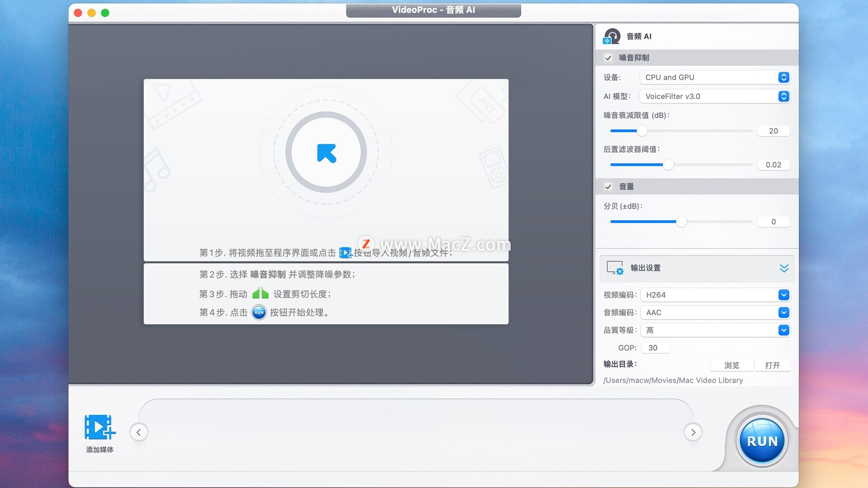Open the device dropdown showing CPU and GPU
The width and height of the screenshot is (868, 488).
pyautogui.click(x=715, y=77)
